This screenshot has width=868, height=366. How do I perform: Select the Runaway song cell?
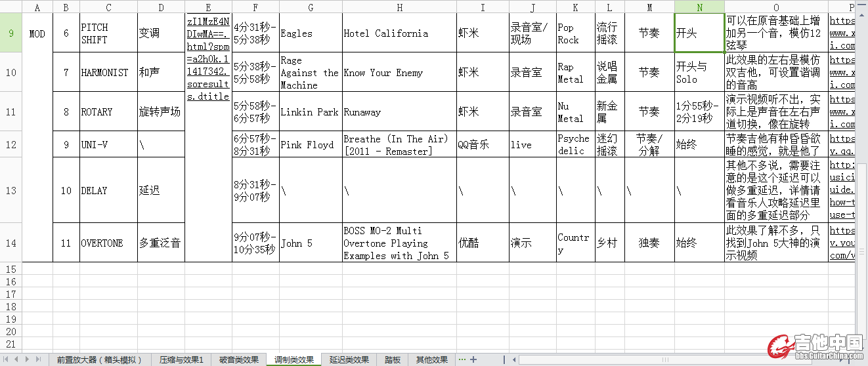point(399,112)
